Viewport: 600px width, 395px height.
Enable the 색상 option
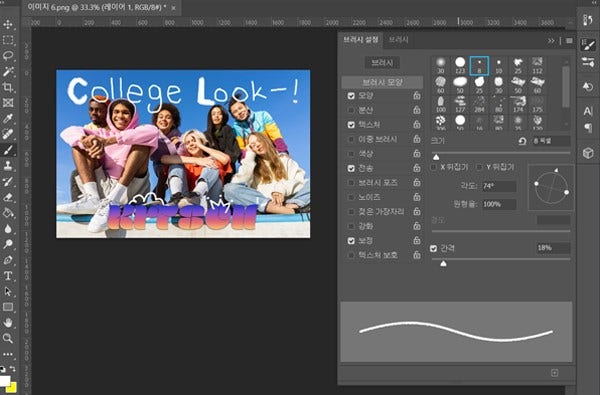pyautogui.click(x=351, y=154)
